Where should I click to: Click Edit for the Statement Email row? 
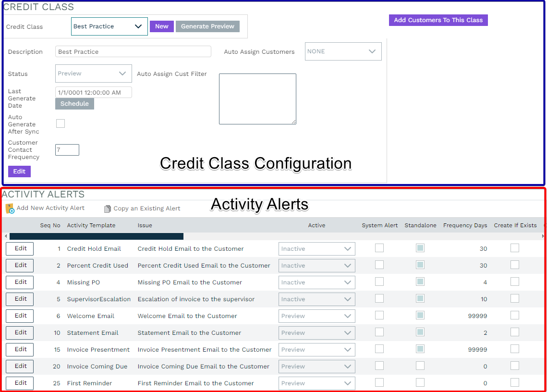pyautogui.click(x=20, y=332)
